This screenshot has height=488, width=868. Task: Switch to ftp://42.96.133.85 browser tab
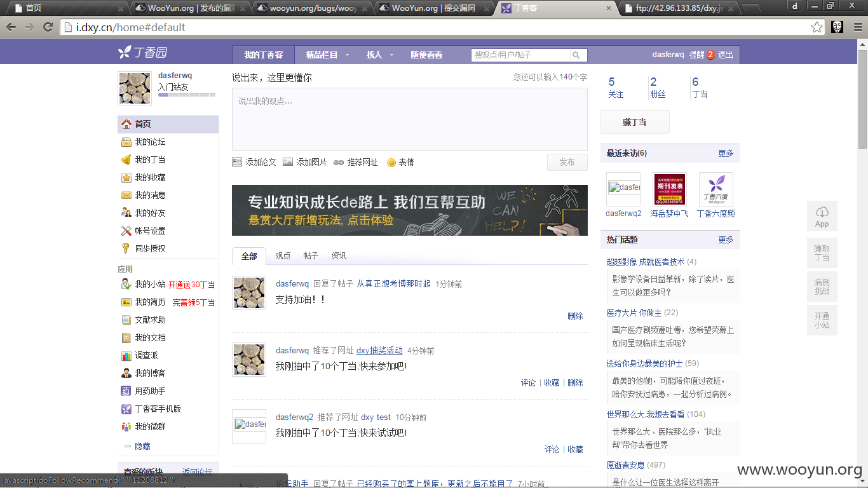point(678,8)
